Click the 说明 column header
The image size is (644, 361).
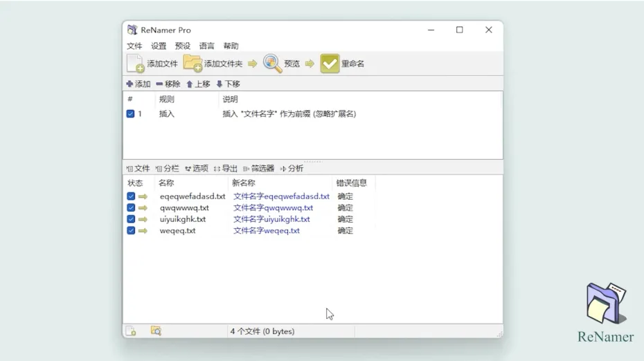[x=230, y=100]
